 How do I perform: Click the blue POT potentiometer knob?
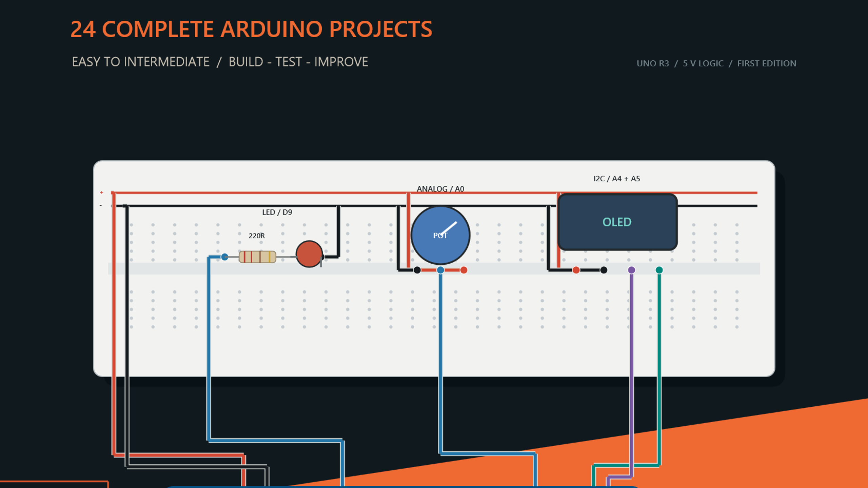(x=440, y=235)
